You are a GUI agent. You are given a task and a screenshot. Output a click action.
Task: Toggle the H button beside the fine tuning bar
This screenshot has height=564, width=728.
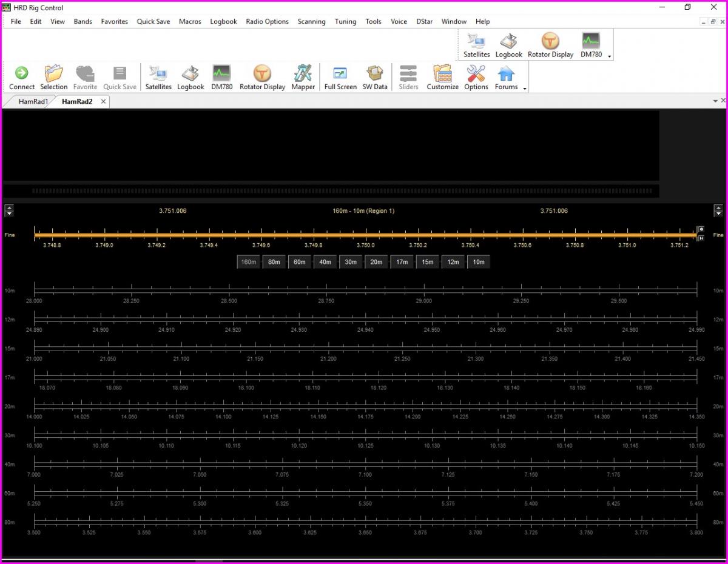702,238
